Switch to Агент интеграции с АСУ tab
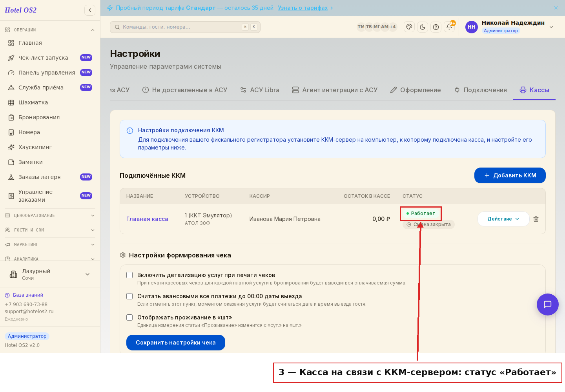This screenshot has height=392, width=565. [335, 90]
